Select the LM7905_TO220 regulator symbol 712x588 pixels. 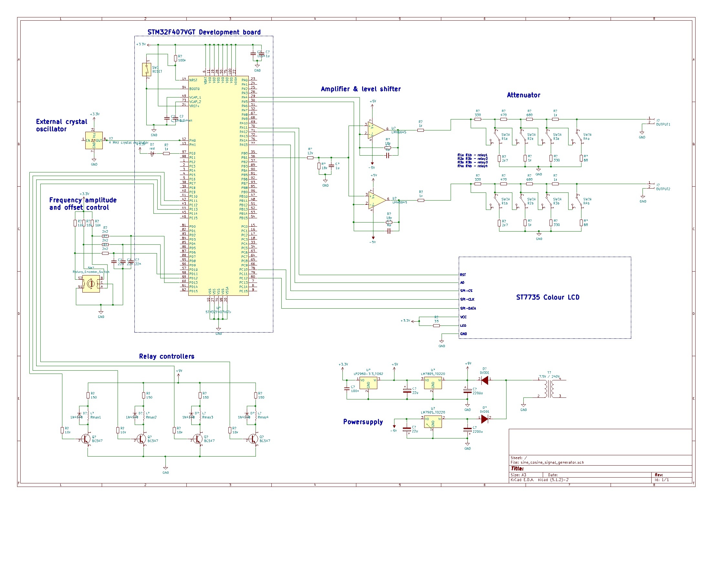[433, 422]
